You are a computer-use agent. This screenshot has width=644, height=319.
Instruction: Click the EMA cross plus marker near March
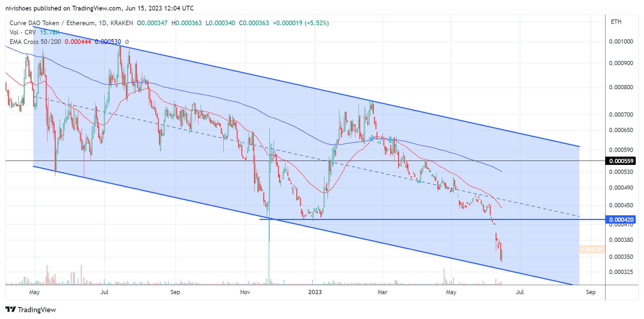[x=372, y=138]
